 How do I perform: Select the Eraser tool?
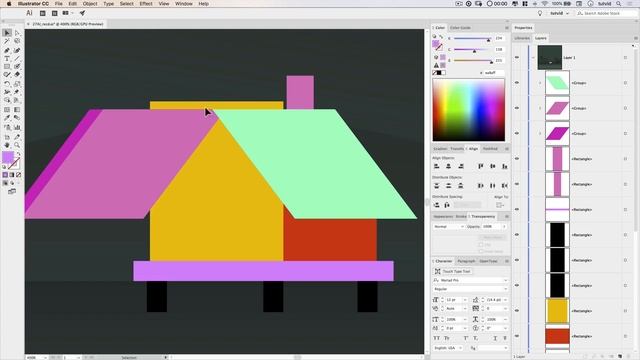(17, 75)
